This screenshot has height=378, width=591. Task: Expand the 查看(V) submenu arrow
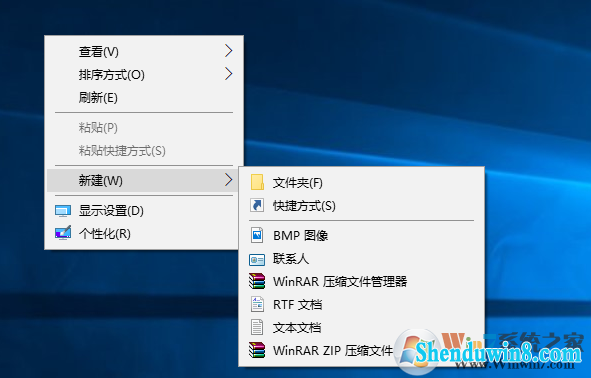228,51
